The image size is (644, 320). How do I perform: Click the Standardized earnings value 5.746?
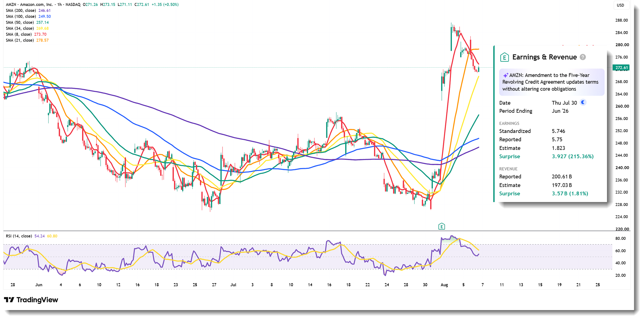pyautogui.click(x=558, y=131)
